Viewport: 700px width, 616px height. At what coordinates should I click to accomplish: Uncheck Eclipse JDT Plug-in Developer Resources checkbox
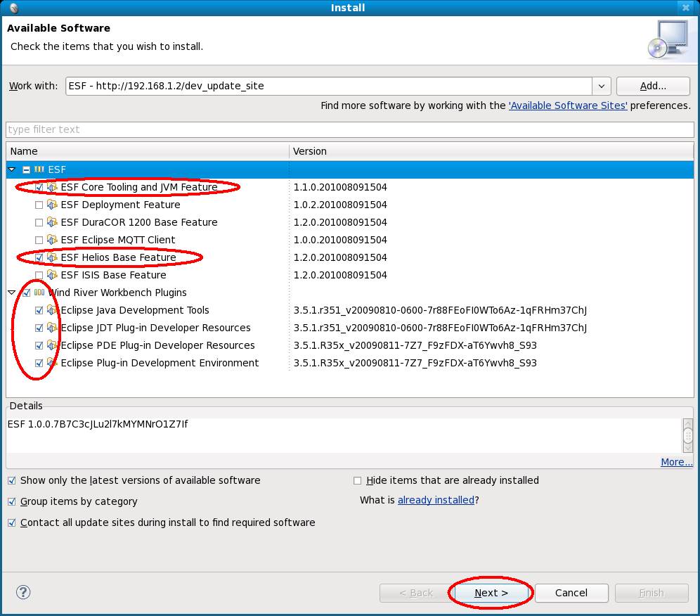39,328
